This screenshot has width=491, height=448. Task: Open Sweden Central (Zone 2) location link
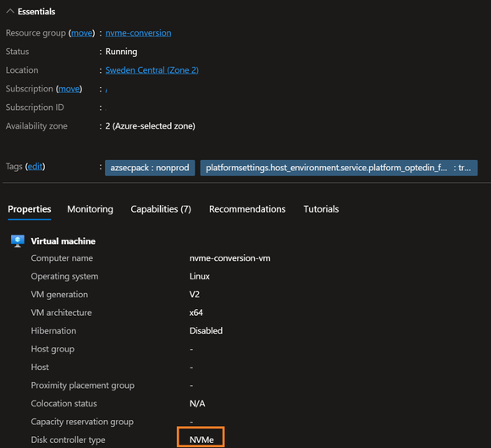(x=152, y=70)
